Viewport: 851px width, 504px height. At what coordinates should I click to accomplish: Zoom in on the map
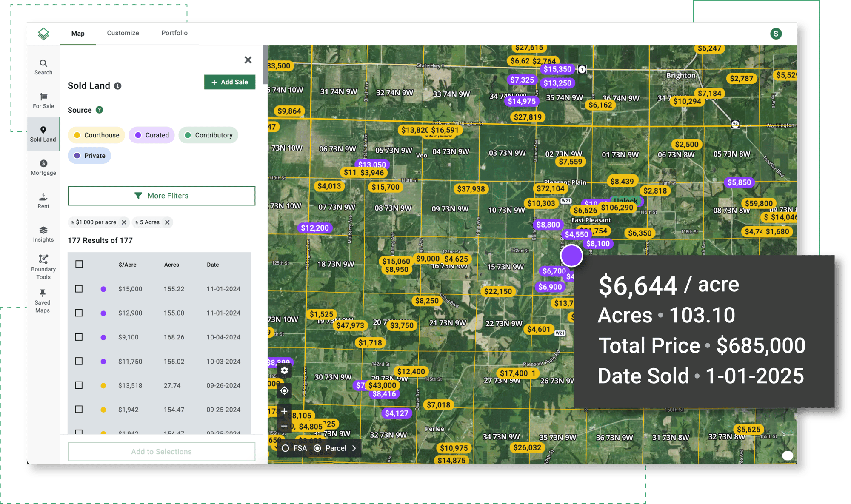coord(284,411)
